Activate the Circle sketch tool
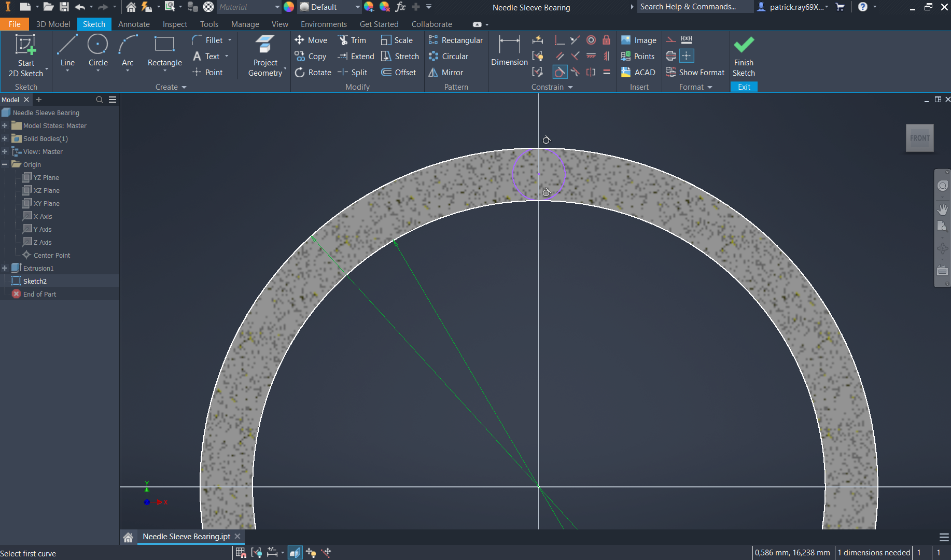Image resolution: width=951 pixels, height=560 pixels. [98, 51]
